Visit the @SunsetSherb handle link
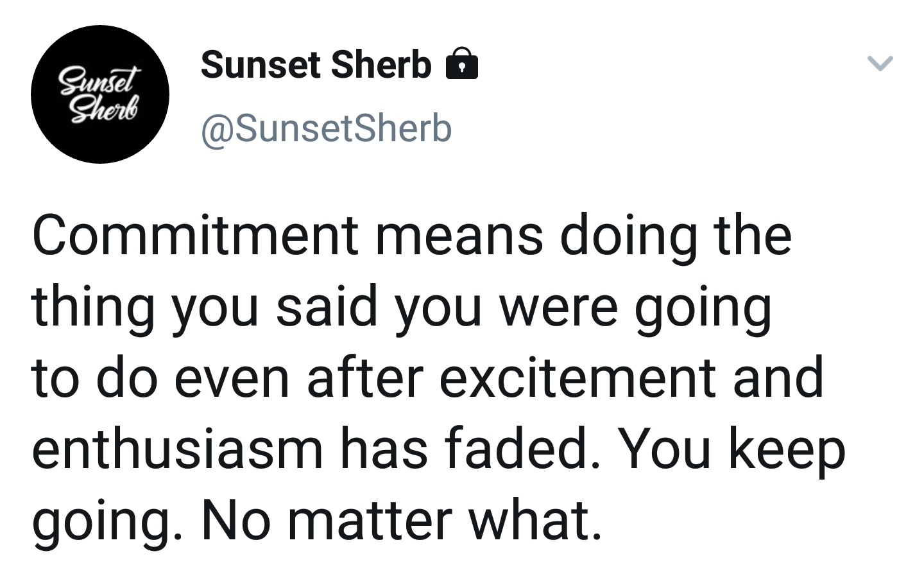 (x=327, y=127)
